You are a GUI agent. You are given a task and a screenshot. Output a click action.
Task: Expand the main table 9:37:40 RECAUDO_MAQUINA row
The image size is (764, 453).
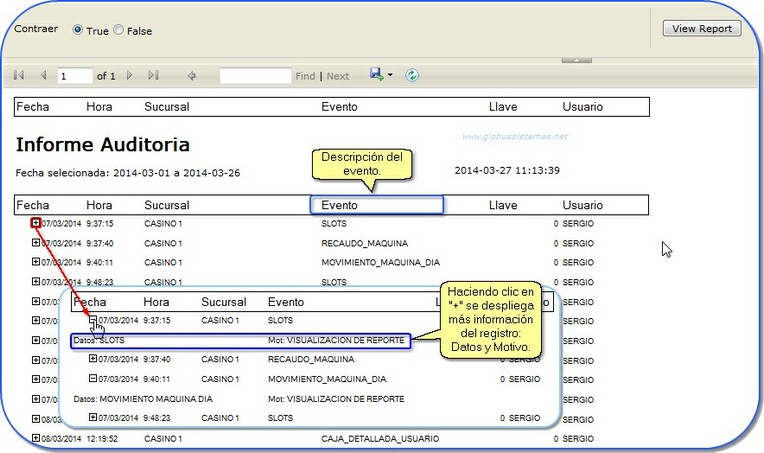tap(36, 242)
